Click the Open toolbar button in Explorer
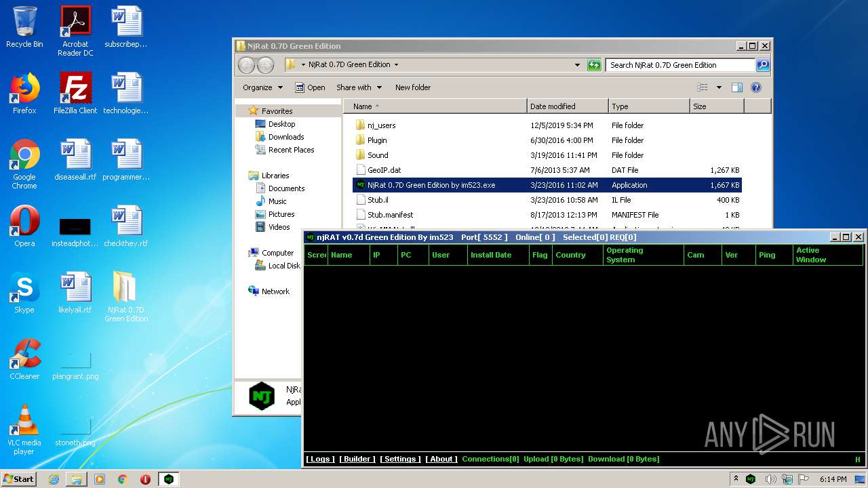This screenshot has height=488, width=868. (x=310, y=87)
